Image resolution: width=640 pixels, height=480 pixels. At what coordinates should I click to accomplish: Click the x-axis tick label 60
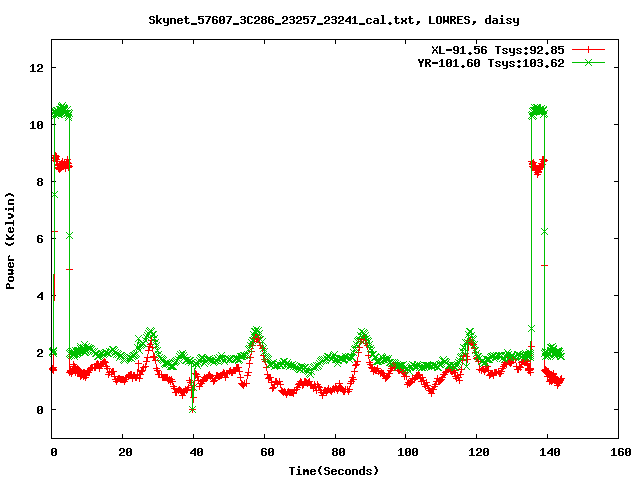pos(267,452)
